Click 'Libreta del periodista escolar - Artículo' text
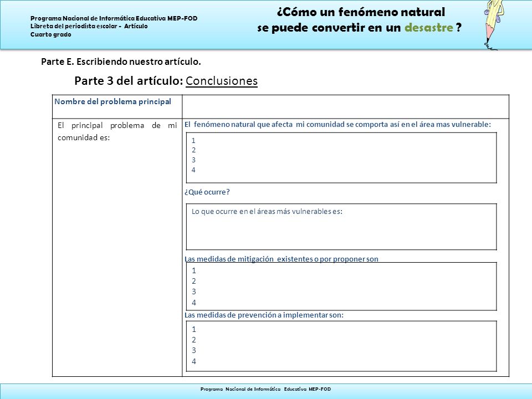This screenshot has height=399, width=532. tap(89, 26)
